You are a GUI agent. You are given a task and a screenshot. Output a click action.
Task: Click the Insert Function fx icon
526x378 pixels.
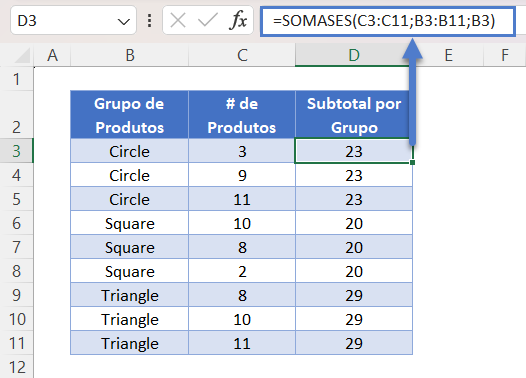[x=238, y=20]
